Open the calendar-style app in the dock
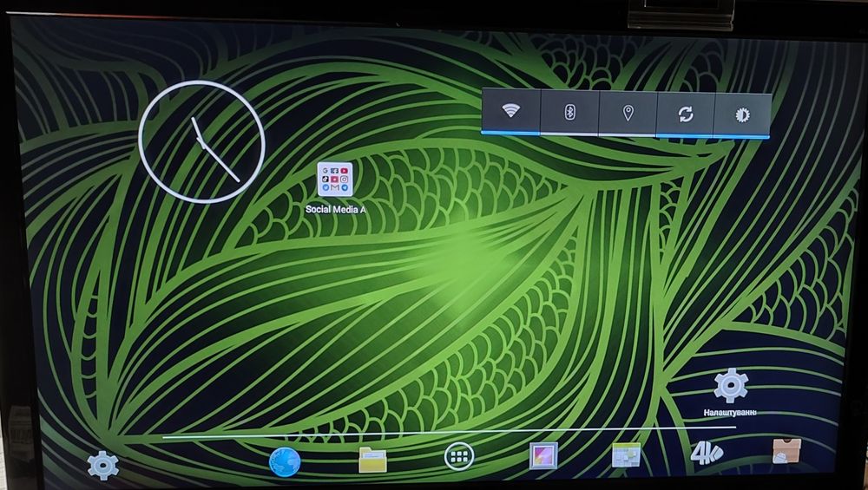 [626, 455]
